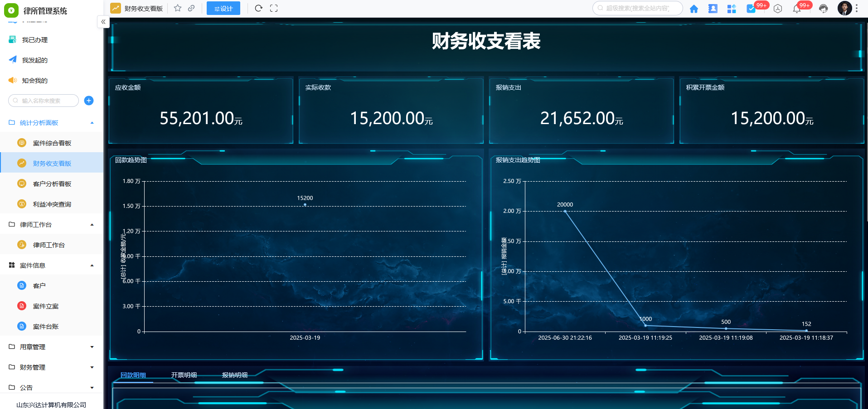Open the notification bell icon

coord(797,9)
